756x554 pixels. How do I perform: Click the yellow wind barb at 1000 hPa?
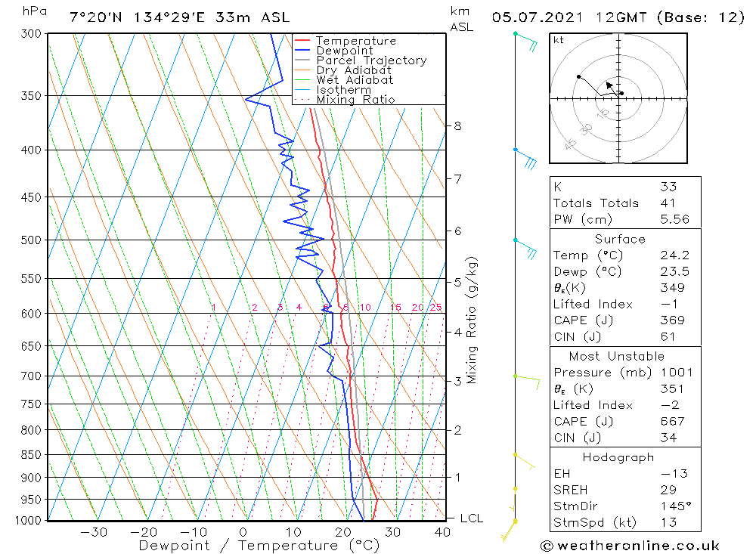tap(509, 531)
